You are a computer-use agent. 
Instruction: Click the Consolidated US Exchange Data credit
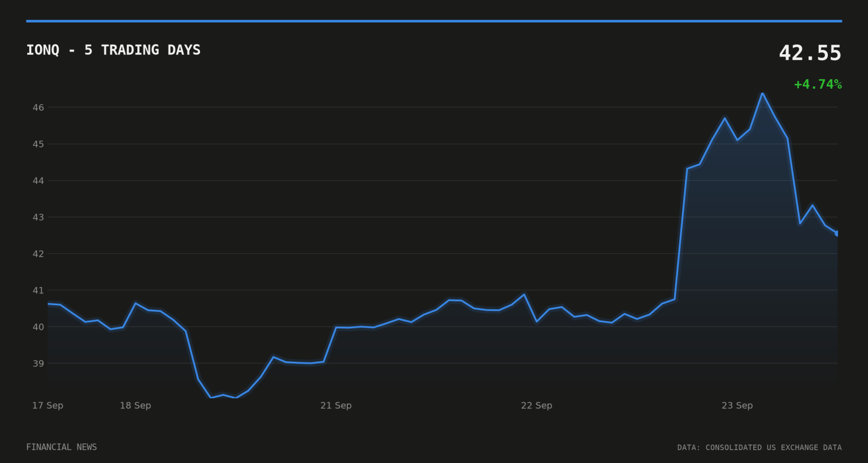[x=759, y=448]
